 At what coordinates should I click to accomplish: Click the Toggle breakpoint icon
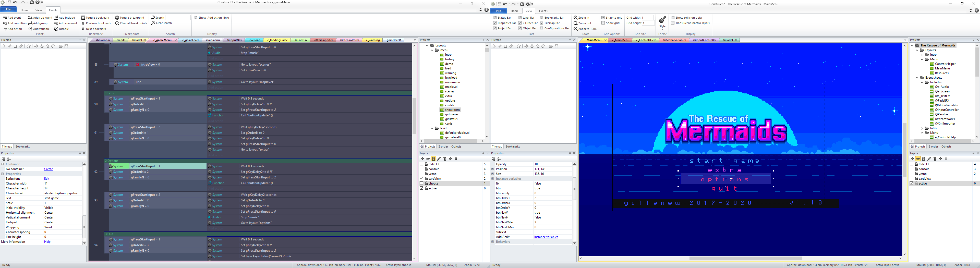click(117, 18)
